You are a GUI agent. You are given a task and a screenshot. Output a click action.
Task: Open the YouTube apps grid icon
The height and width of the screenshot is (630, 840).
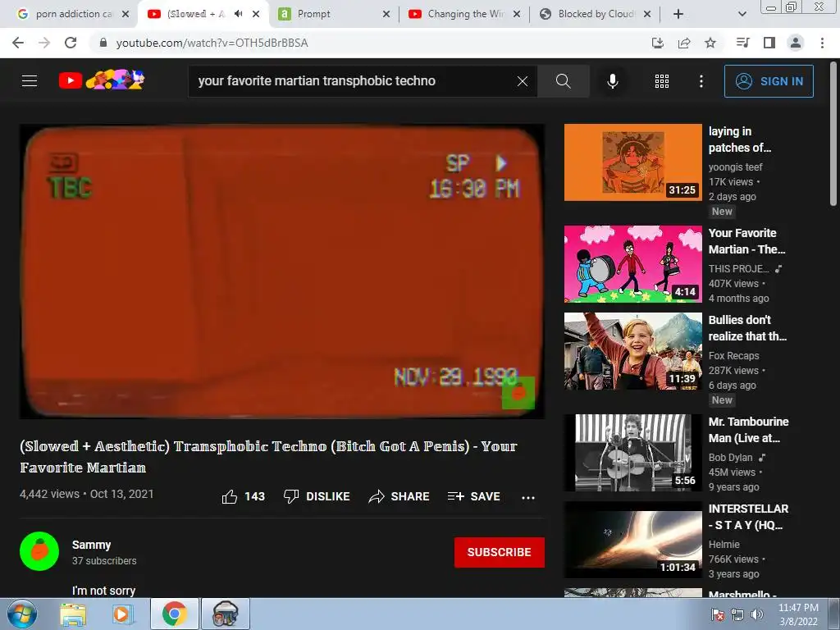pyautogui.click(x=662, y=81)
